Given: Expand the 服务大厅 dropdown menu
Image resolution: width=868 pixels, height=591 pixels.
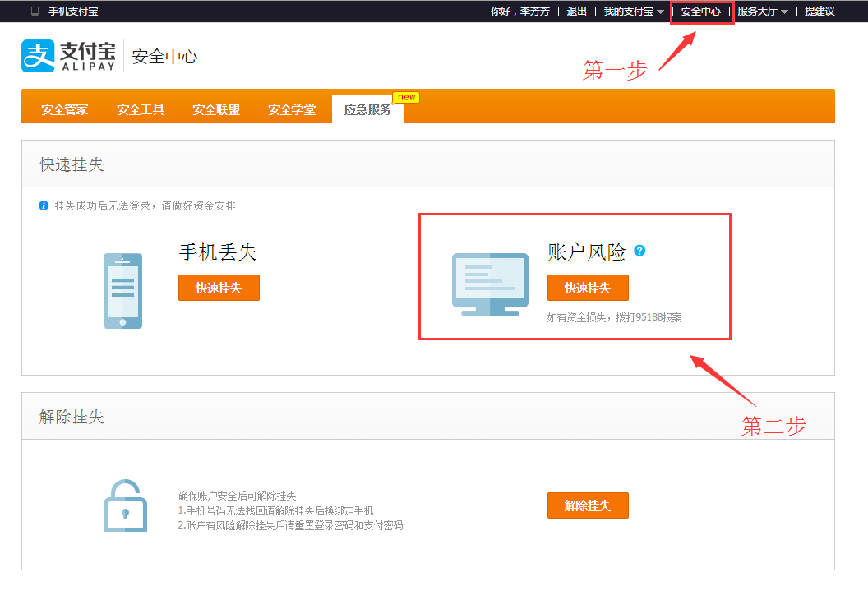Looking at the screenshot, I should click(x=762, y=12).
